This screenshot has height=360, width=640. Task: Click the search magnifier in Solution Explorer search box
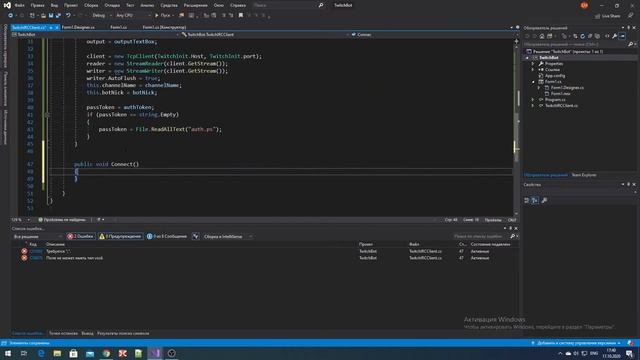pos(630,44)
